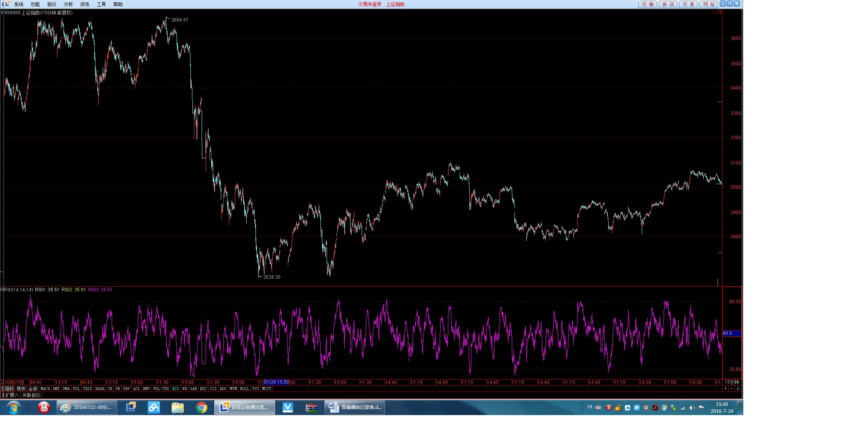The height and width of the screenshot is (437, 868).
Task: Open the Windows Start button
Action: click(13, 407)
